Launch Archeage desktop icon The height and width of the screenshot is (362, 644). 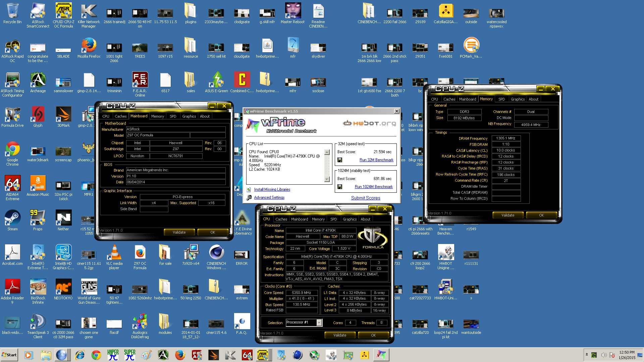point(38,82)
